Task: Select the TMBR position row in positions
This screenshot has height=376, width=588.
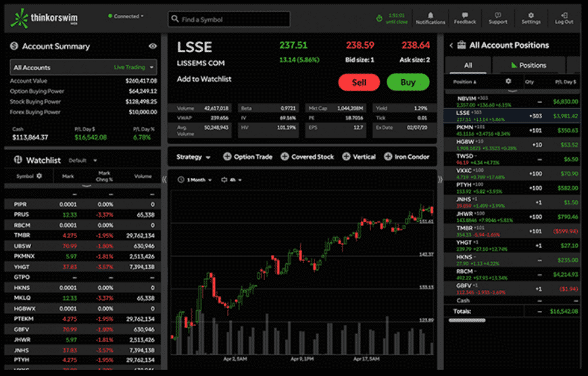Action: coord(512,231)
